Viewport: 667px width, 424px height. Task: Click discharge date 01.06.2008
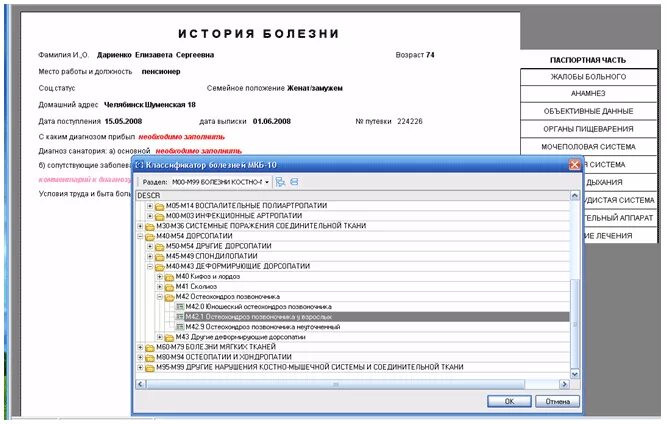[x=272, y=121]
